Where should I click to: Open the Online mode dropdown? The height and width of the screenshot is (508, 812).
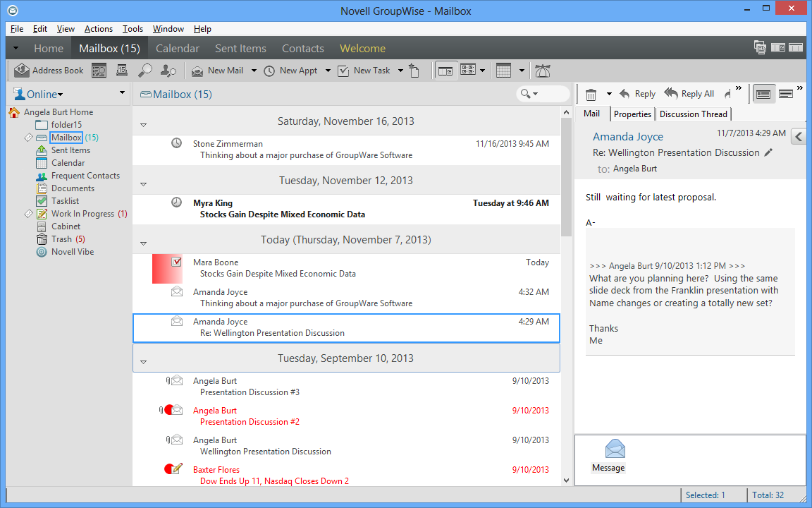click(38, 95)
